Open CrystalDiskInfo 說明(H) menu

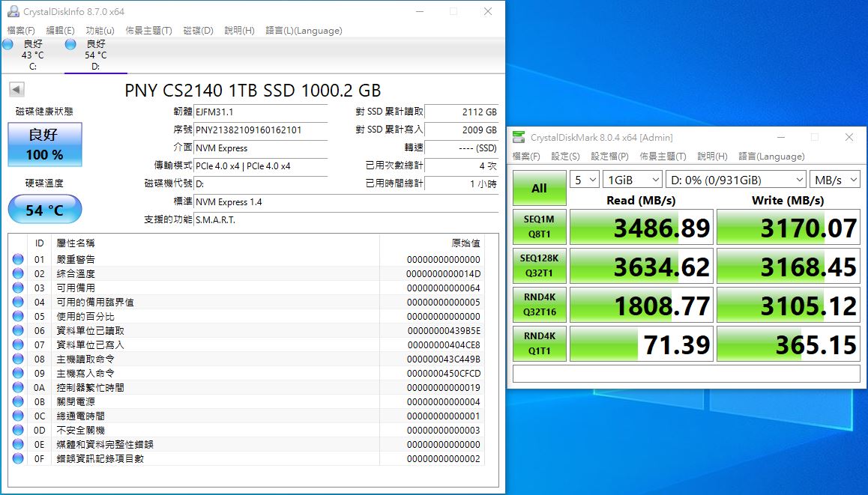[x=239, y=31]
